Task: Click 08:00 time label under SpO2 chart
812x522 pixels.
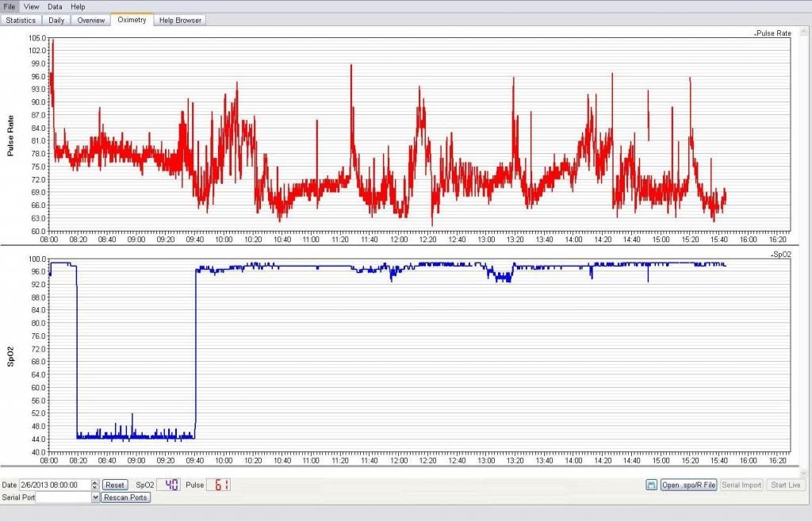Action: [49, 460]
